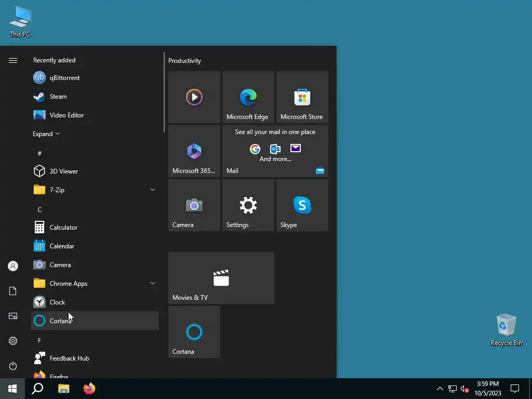Expand the Recently added list
The height and width of the screenshot is (399, 532).
coord(46,134)
